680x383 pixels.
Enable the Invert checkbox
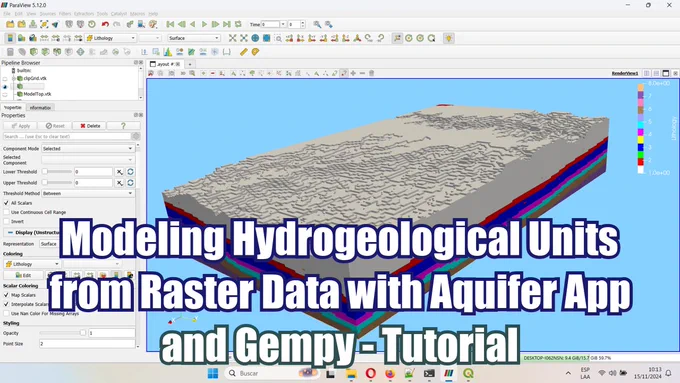(6, 221)
